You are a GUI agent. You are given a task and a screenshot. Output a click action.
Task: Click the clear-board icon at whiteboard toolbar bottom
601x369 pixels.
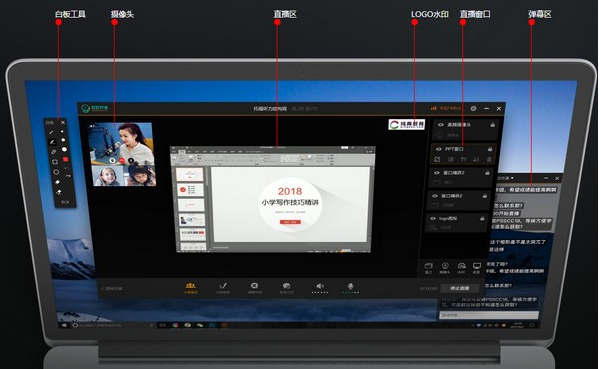59,192
